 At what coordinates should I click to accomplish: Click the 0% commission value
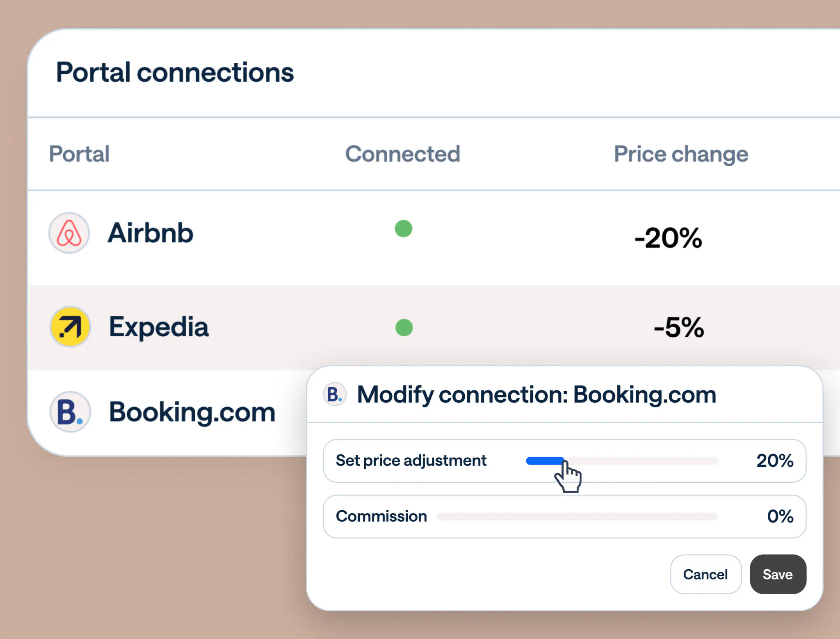(x=780, y=516)
